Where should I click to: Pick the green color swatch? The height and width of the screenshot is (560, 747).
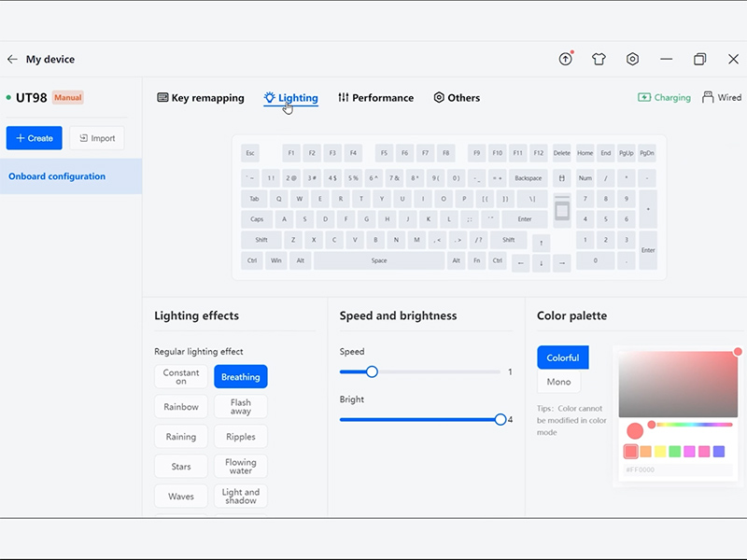click(x=674, y=452)
